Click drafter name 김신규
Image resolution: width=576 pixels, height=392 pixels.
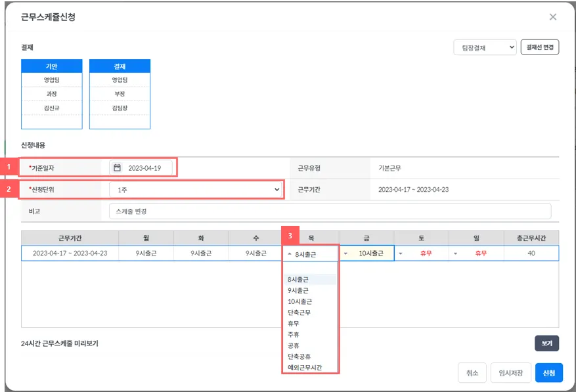pyautogui.click(x=52, y=108)
